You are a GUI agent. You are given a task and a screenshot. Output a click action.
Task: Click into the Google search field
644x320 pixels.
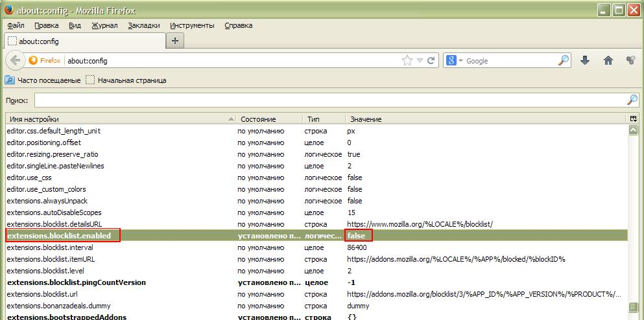tap(511, 61)
